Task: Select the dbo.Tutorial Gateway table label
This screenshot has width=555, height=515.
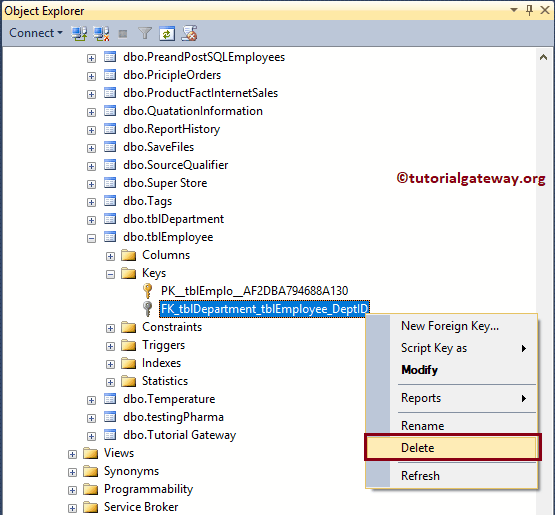Action: click(179, 435)
